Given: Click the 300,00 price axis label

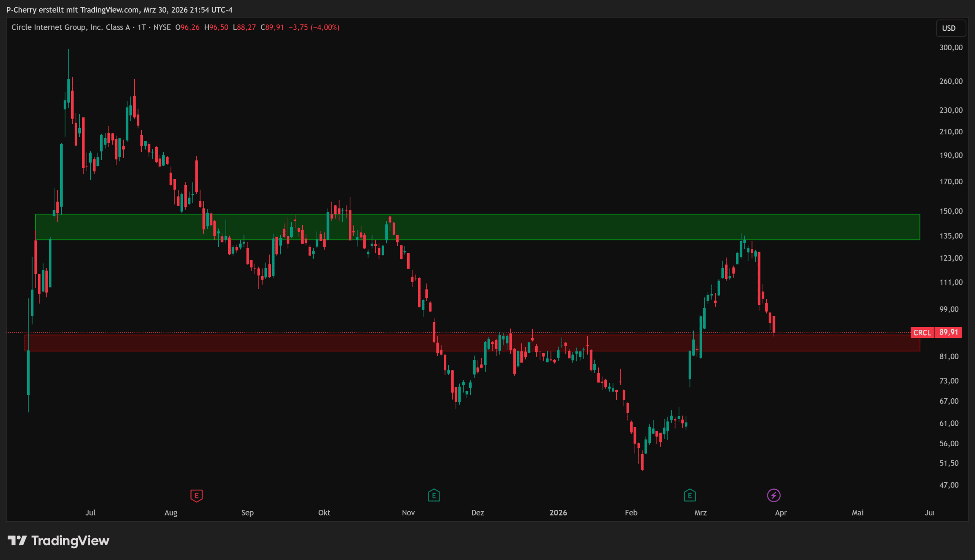Looking at the screenshot, I should point(950,48).
